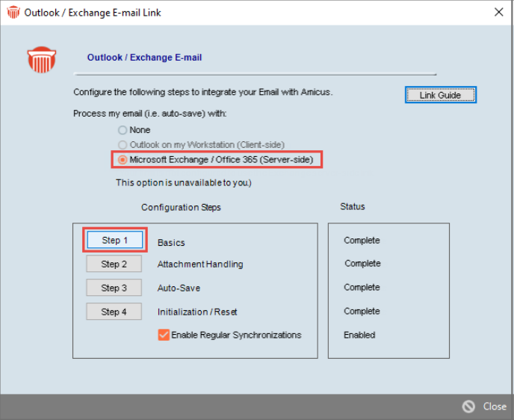Toggle Enable Regular Synchronizations checkbox
Viewport: 514px width, 420px height.
[x=164, y=335]
